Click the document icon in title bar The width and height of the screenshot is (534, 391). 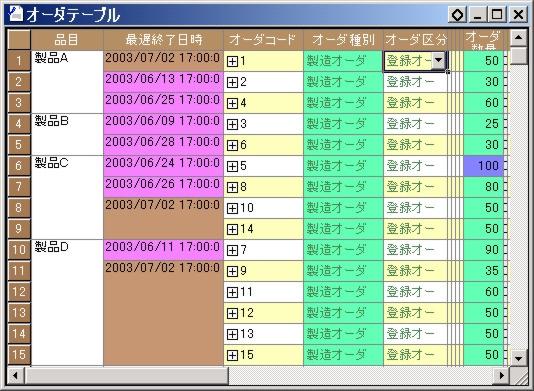point(16,14)
